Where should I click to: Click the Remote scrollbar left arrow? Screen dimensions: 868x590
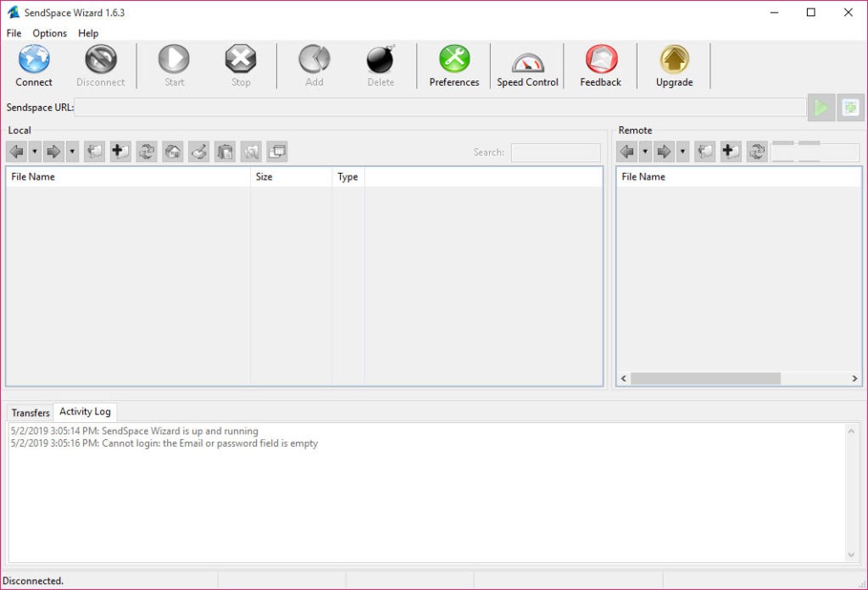click(624, 379)
